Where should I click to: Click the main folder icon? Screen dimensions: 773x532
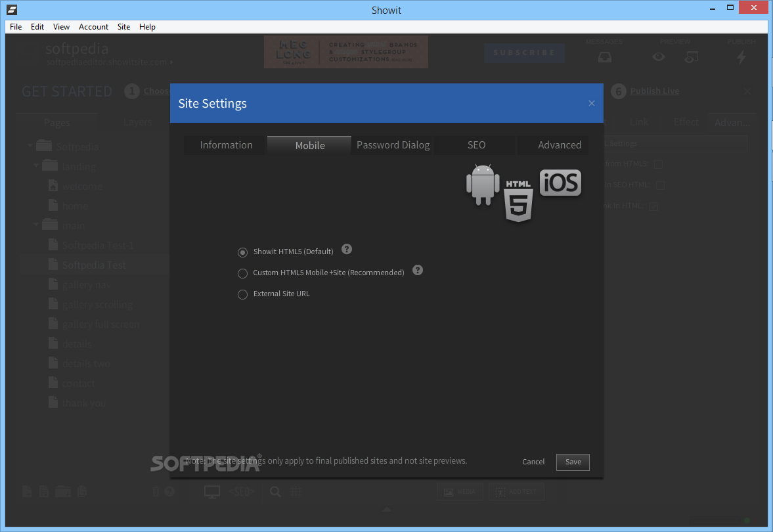50,225
